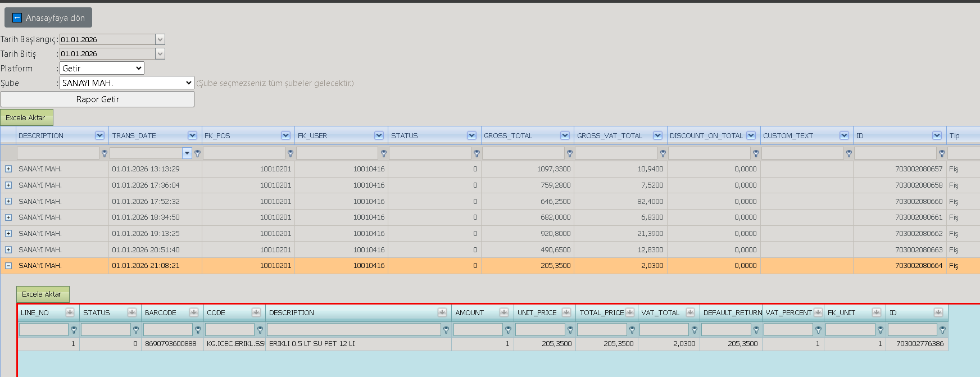The image size is (980, 377).
Task: Click the DESCRIPTION column filter funnel icon
Action: point(105,153)
